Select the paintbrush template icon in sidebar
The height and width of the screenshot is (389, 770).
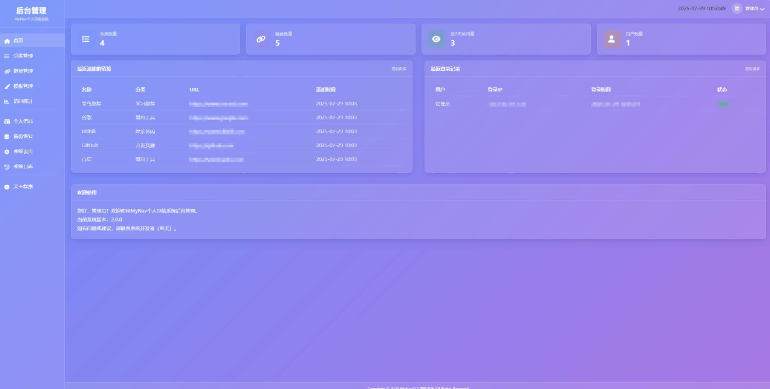tap(7, 86)
